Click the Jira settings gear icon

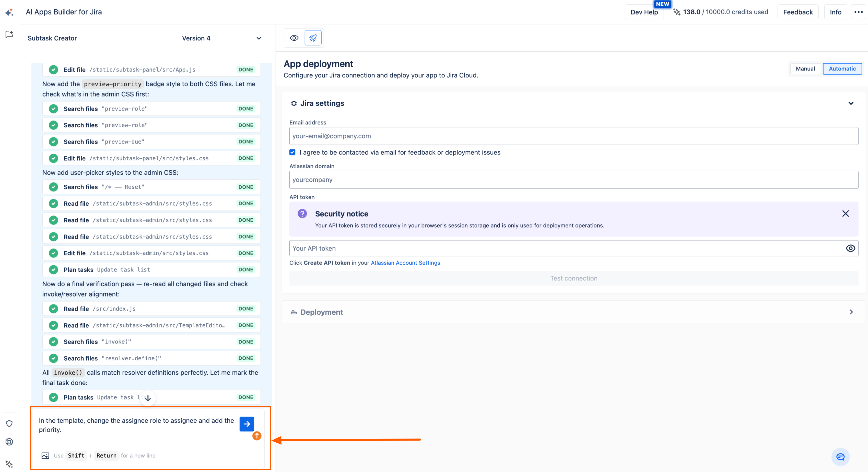tap(294, 103)
